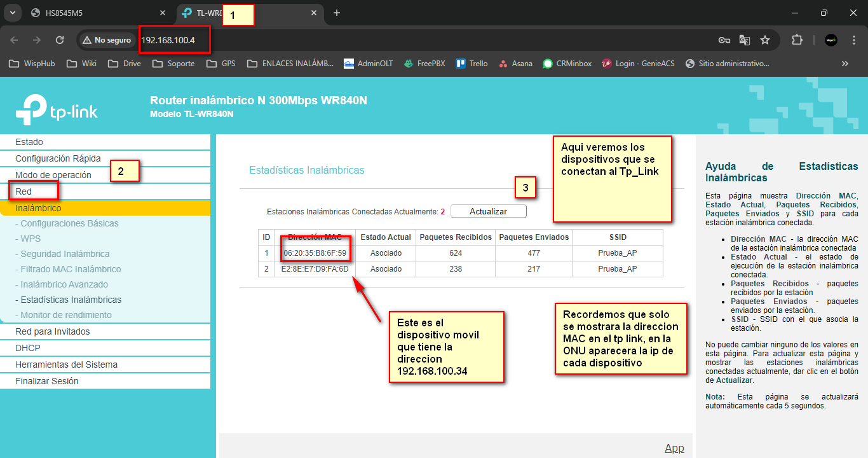Open the Trello bookmark
868x458 pixels.
click(x=472, y=64)
